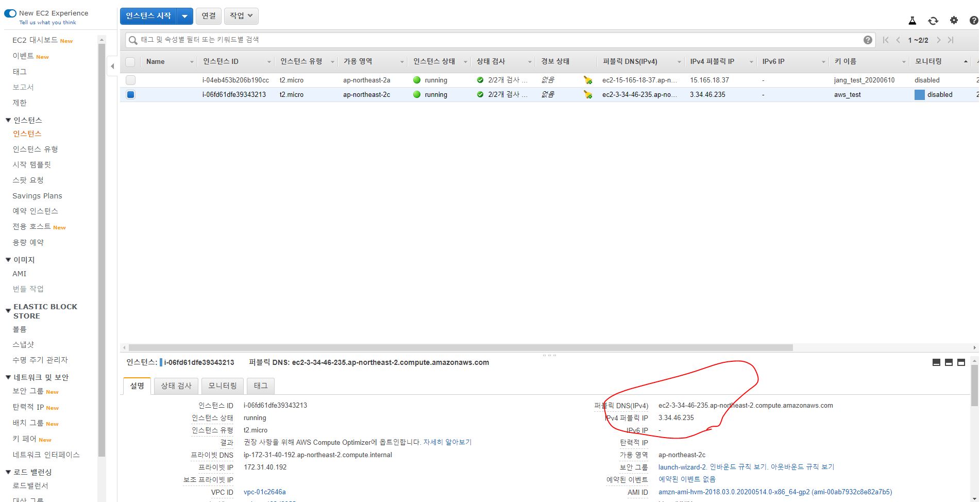Open Savings Plans in sidebar

[x=37, y=196]
